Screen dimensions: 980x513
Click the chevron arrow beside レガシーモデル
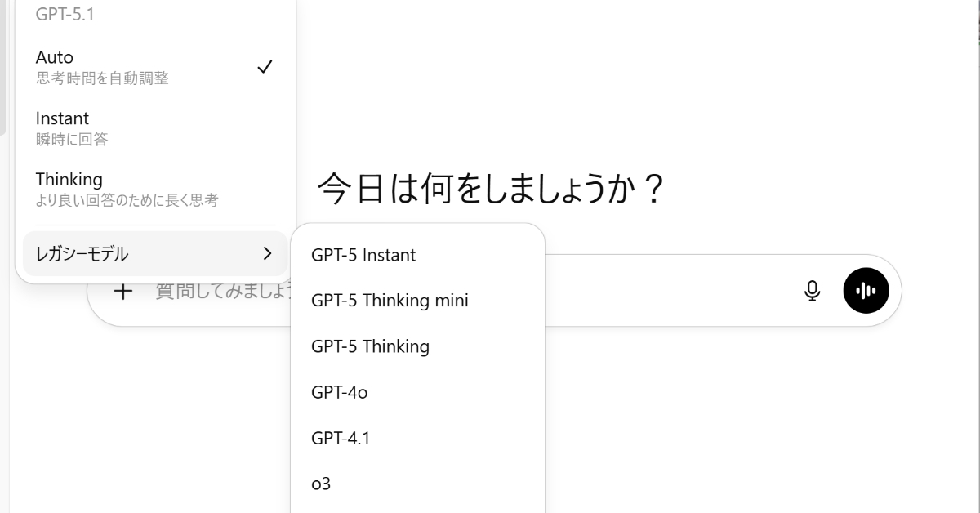pos(266,253)
